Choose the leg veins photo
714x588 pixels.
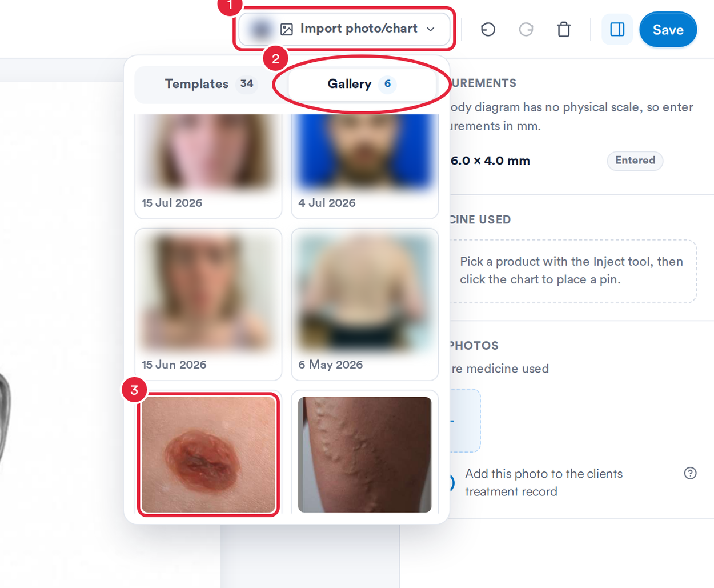coord(364,454)
